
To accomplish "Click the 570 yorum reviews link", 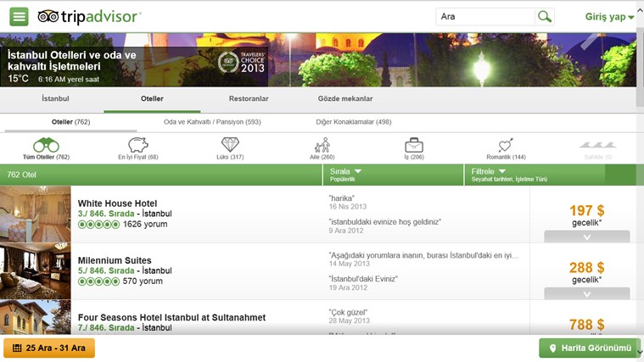I will [143, 281].
